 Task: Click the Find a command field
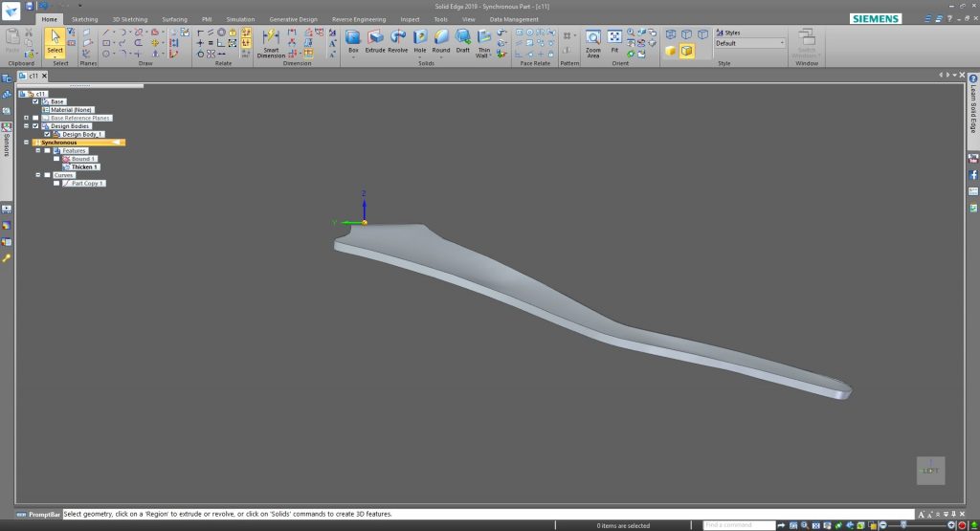click(x=740, y=525)
